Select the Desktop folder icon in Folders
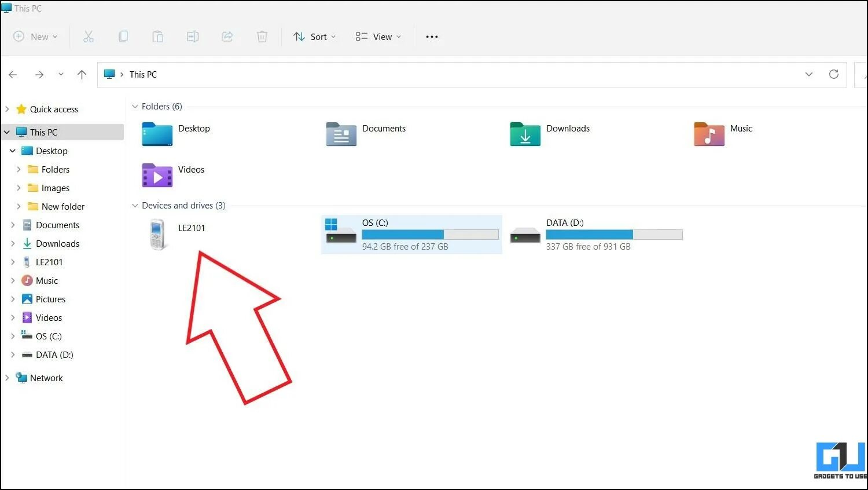This screenshot has width=868, height=490. tap(157, 134)
